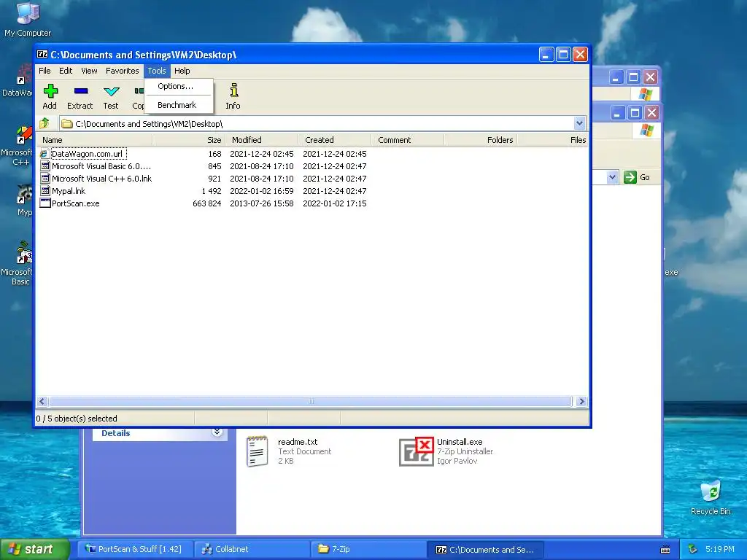The image size is (747, 560).
Task: Switch to Collabnet taskbar button
Action: coord(252,549)
